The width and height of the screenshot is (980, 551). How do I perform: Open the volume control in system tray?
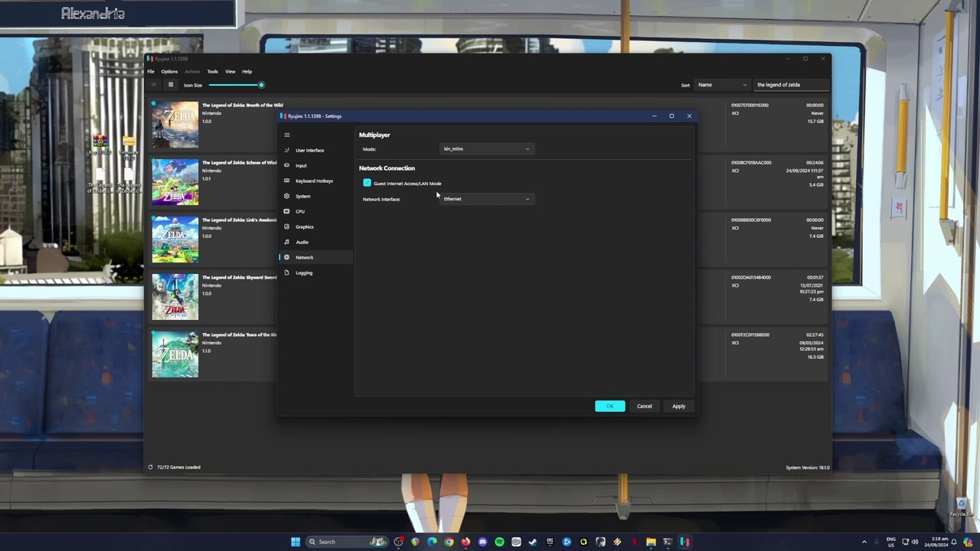(x=915, y=542)
